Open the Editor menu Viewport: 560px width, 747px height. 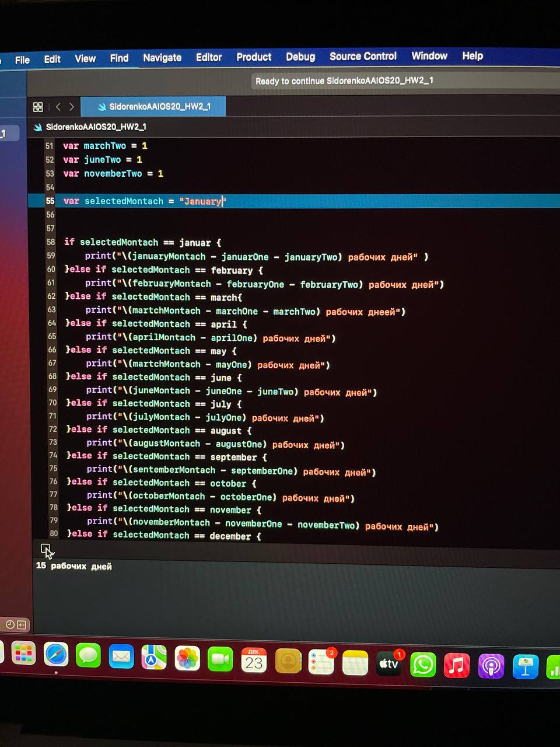point(209,57)
